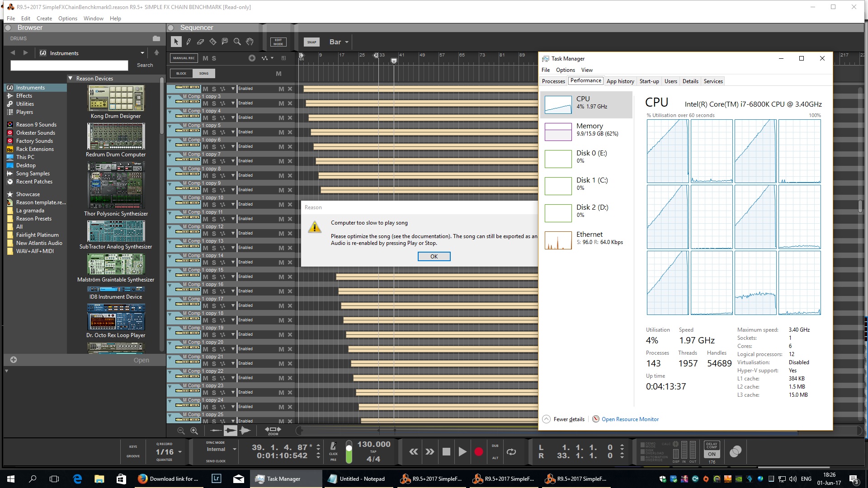868x488 pixels.
Task: Click the song position playhead marker
Action: (394, 61)
